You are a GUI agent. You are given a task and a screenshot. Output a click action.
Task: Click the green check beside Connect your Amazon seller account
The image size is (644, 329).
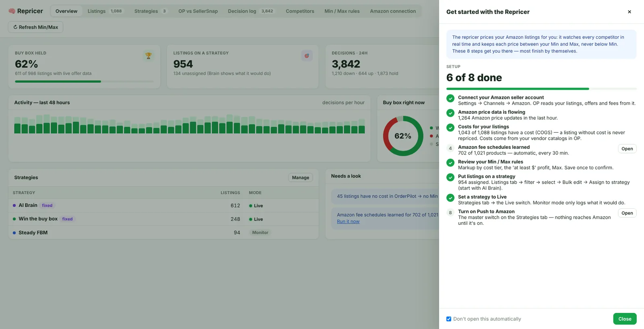(450, 99)
